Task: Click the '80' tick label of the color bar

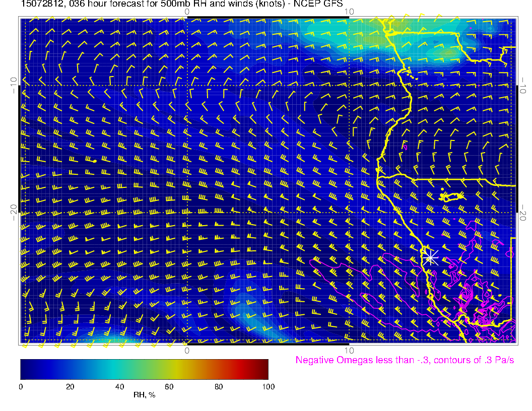Action: [219, 387]
